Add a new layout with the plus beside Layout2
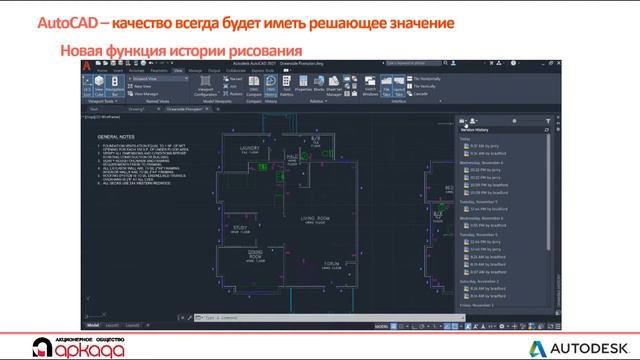This screenshot has width=640, height=360. tap(148, 325)
